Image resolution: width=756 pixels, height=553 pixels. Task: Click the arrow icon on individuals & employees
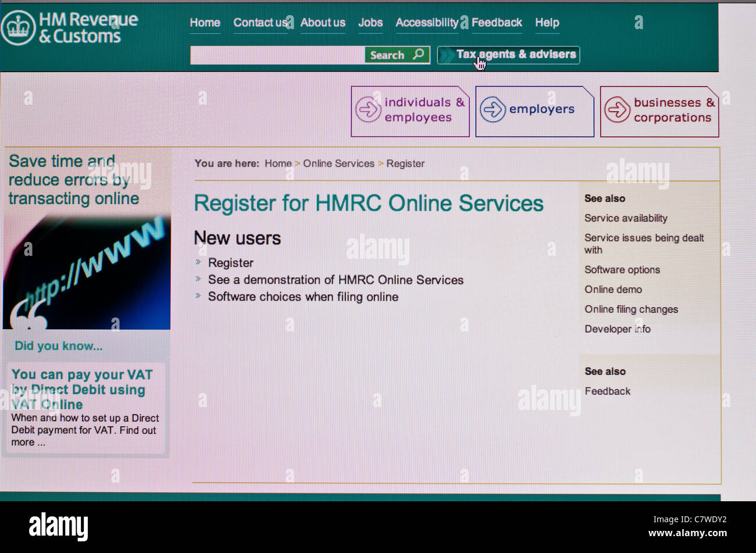coord(368,109)
